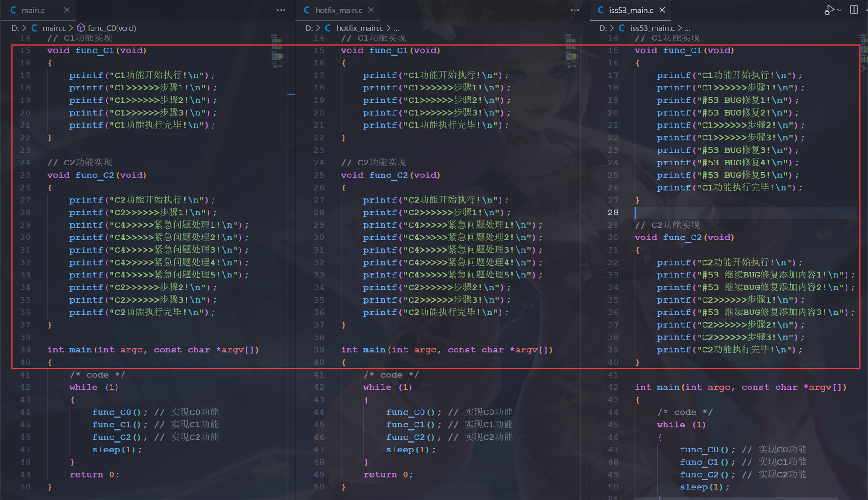Screen dimensions: 868x500
Task: Close the iss53_main.c editor tab
Action: click(662, 10)
